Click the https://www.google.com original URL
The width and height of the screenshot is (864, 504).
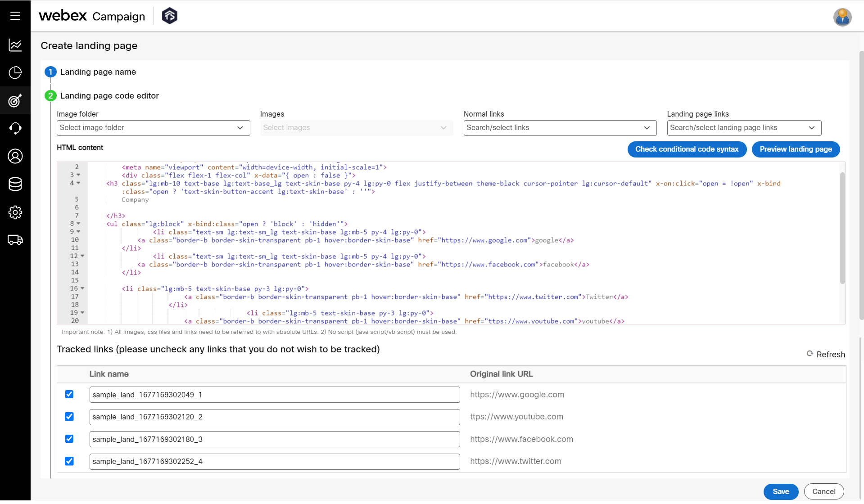pyautogui.click(x=517, y=395)
